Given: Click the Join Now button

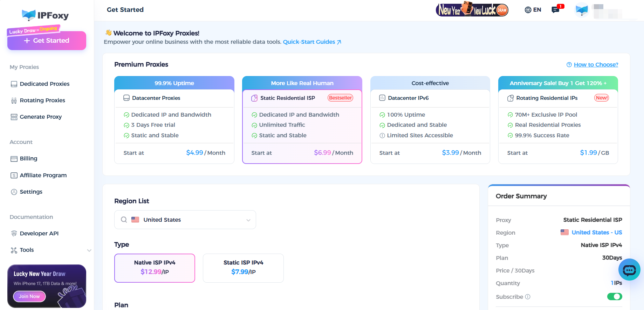Looking at the screenshot, I should point(29,296).
